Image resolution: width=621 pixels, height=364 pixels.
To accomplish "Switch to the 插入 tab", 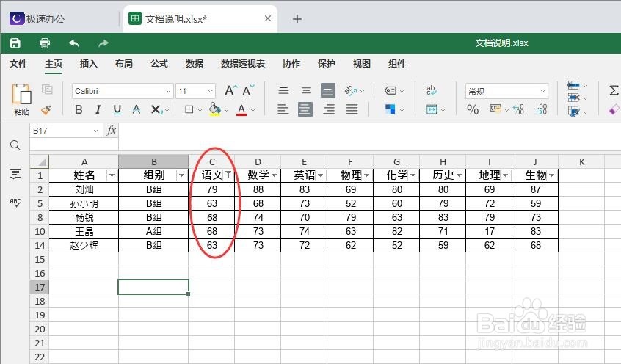I will [88, 64].
